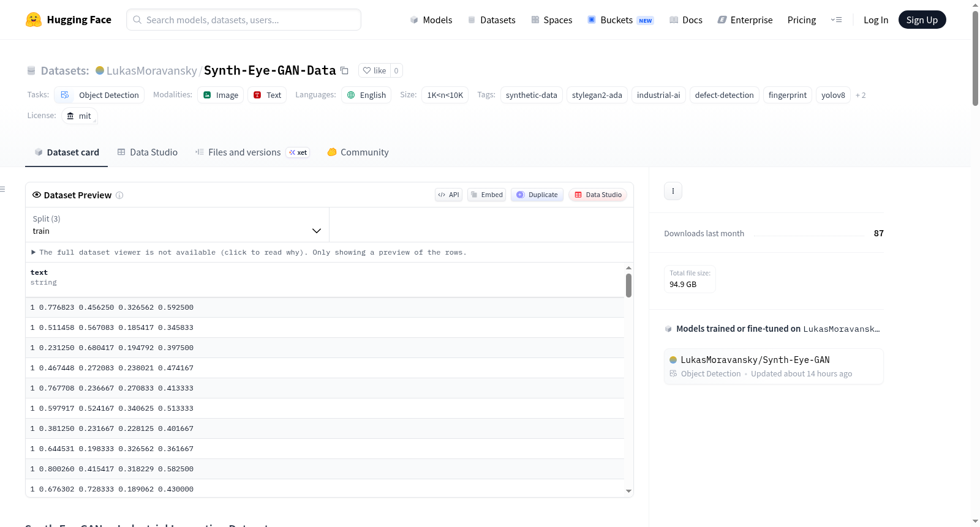
Task: Like the Synth-Eye-GAN-Data dataset
Action: click(374, 71)
